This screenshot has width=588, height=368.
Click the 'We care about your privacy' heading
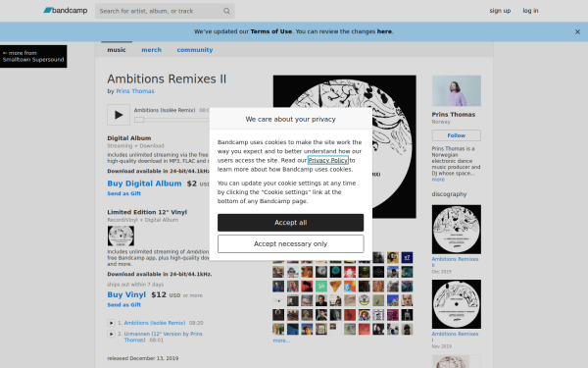pos(291,119)
